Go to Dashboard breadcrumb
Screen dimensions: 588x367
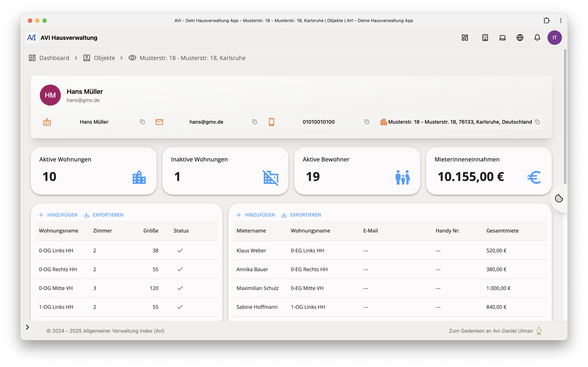point(54,58)
